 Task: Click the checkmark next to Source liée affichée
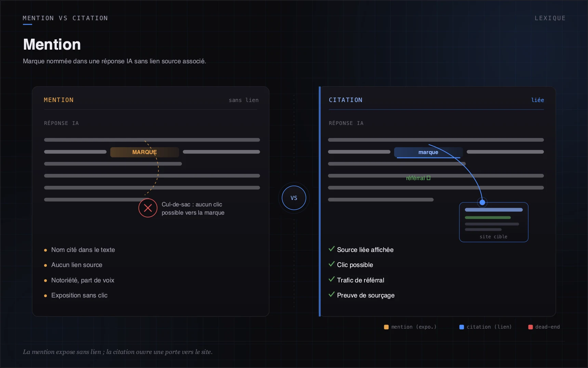coord(331,249)
